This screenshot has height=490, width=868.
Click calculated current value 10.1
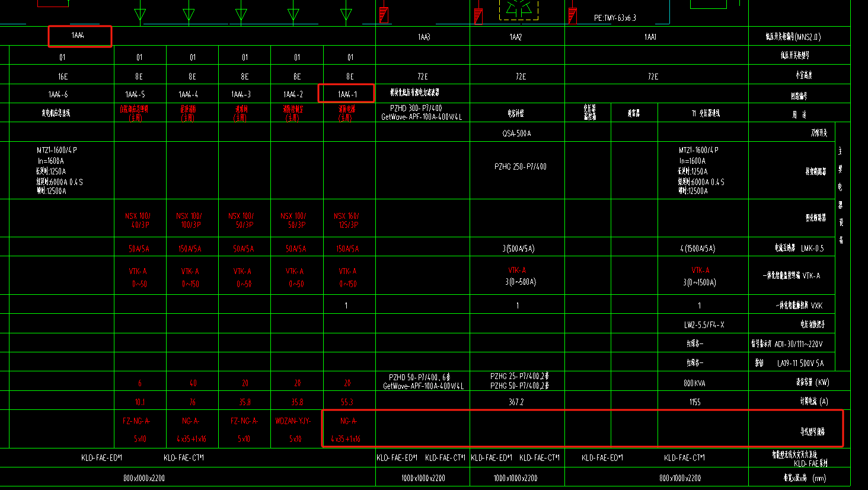(x=140, y=402)
